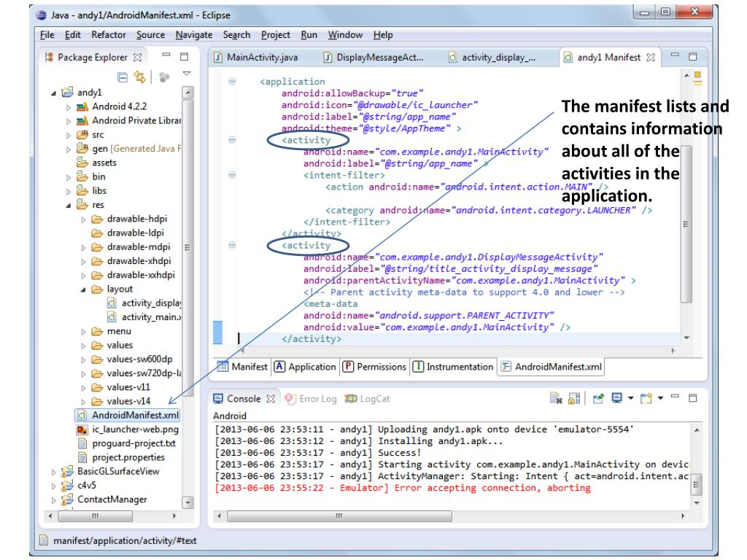
Task: Expand the drawable-hdpi folder
Action: click(x=83, y=220)
